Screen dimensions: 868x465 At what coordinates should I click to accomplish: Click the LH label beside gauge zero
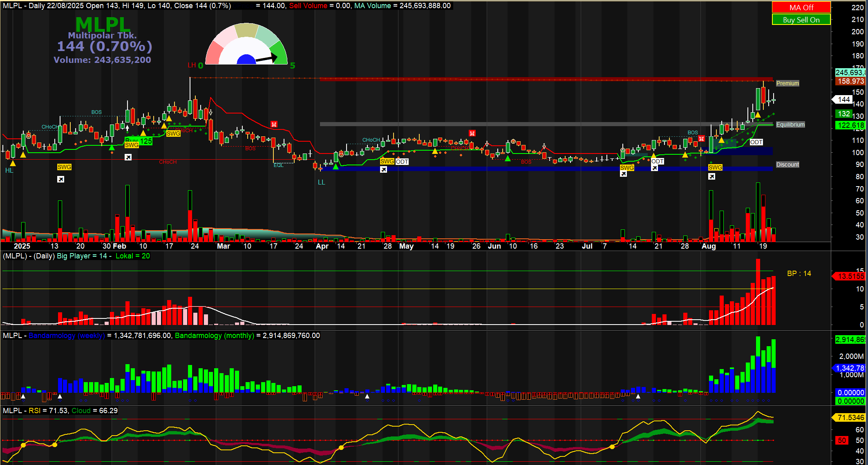(x=192, y=65)
